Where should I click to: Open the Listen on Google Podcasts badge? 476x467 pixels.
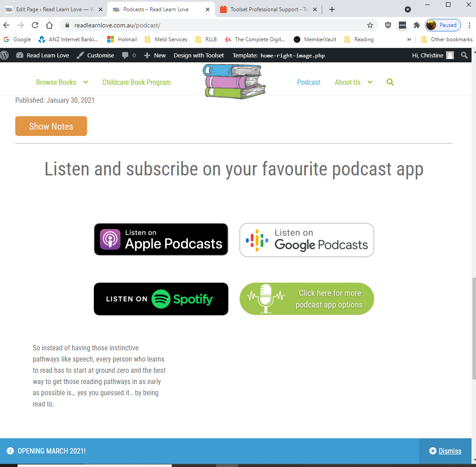[x=306, y=240]
